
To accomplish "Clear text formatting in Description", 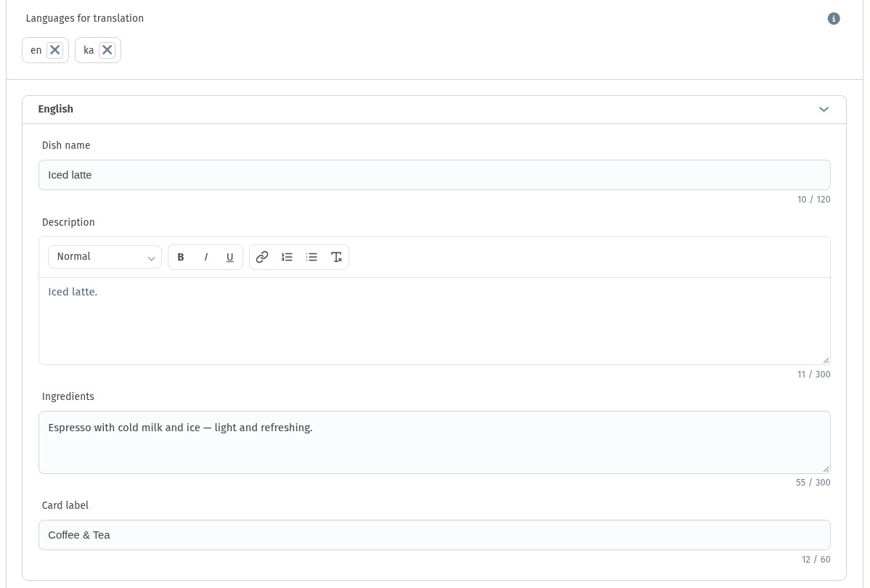I will pos(336,257).
